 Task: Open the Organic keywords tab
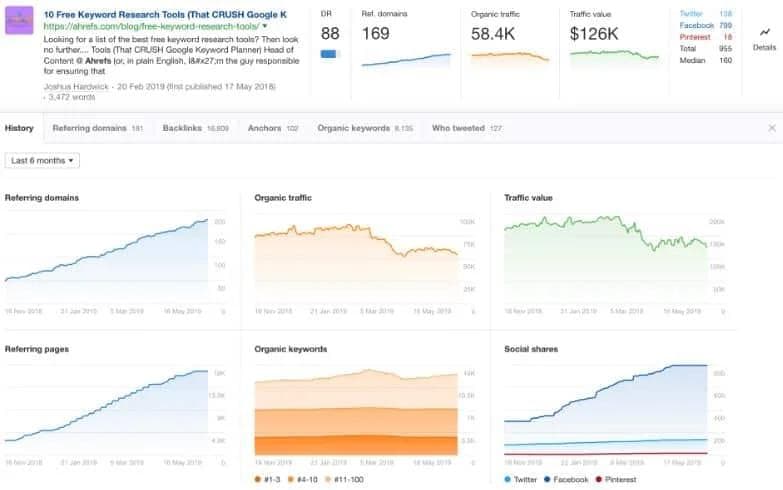pyautogui.click(x=351, y=128)
